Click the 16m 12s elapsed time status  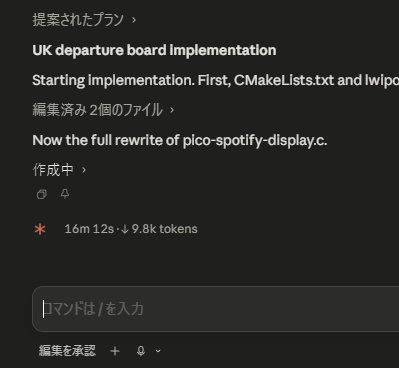pyautogui.click(x=89, y=229)
